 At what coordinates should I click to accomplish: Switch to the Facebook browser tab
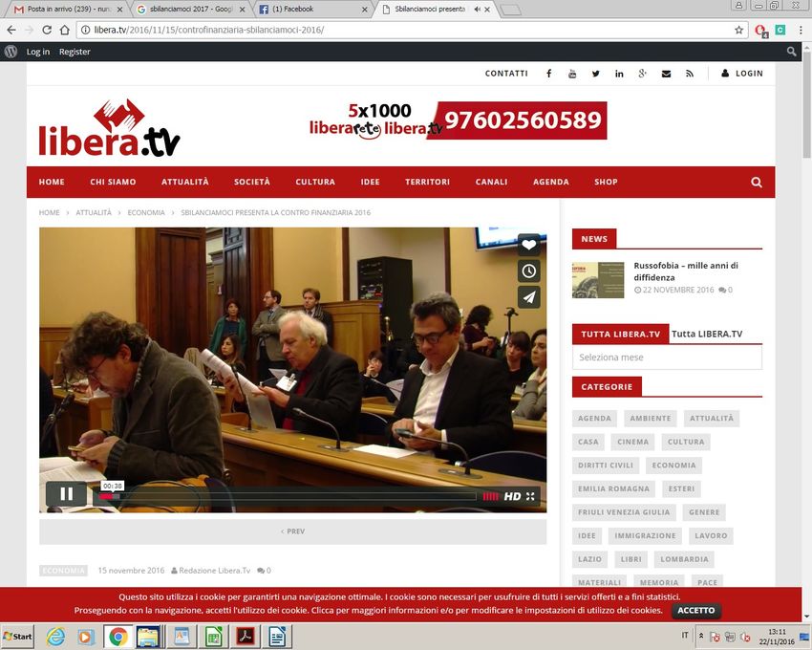coord(310,10)
